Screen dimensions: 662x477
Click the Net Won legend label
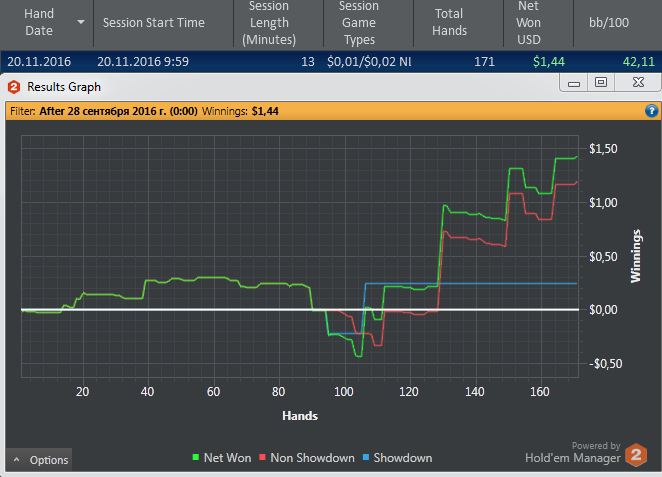tap(227, 458)
